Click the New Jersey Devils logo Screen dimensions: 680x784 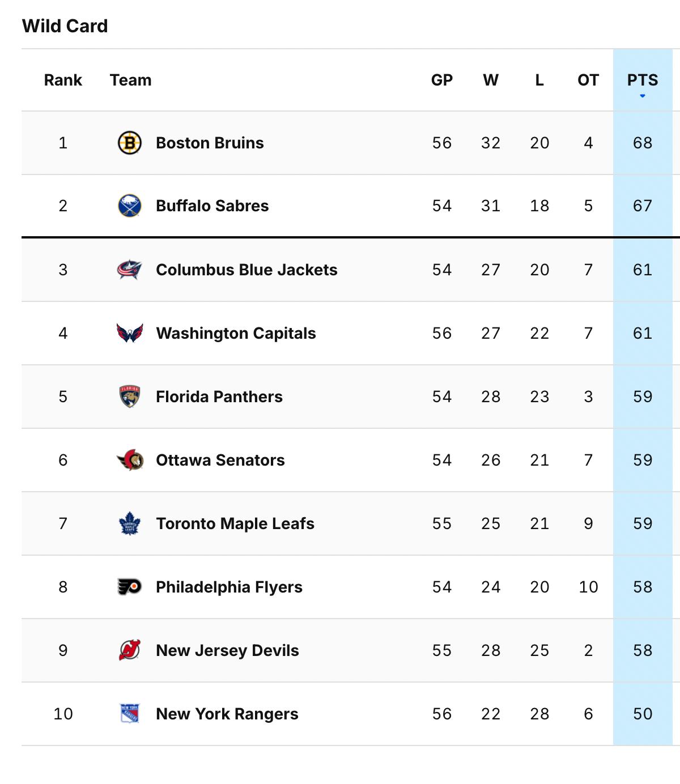130,650
